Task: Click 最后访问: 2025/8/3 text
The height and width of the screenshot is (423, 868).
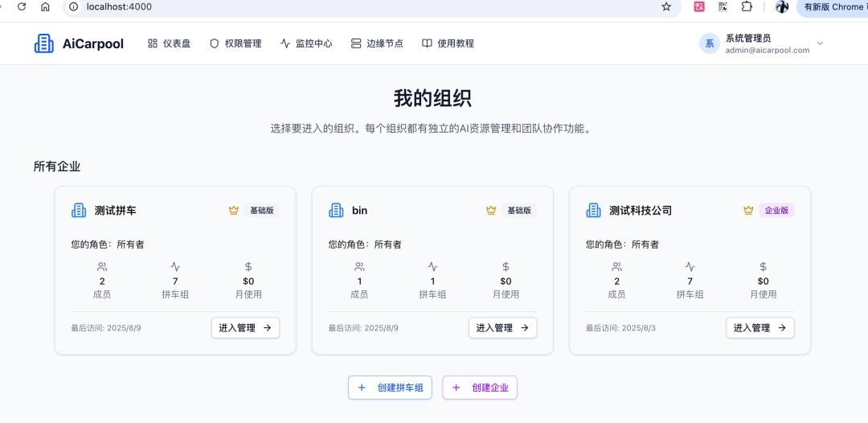Action: 620,328
